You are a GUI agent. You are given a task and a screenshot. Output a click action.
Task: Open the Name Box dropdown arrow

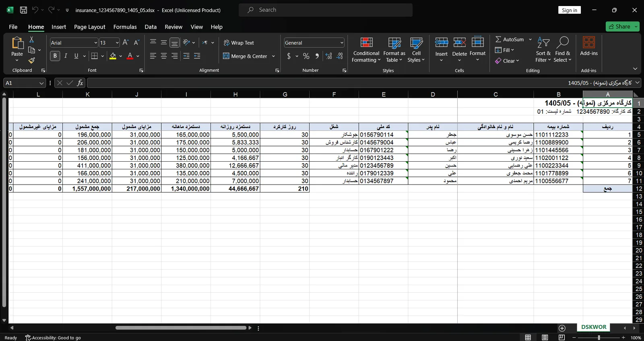pyautogui.click(x=41, y=83)
